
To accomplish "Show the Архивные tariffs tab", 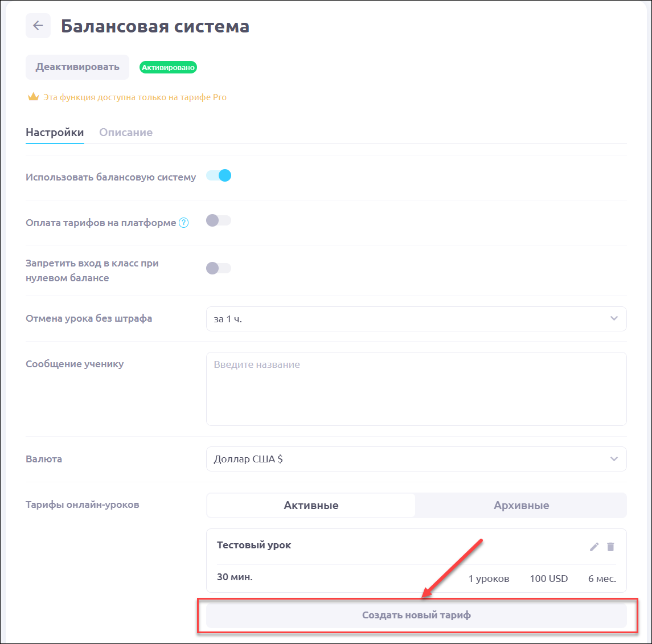I will [521, 505].
